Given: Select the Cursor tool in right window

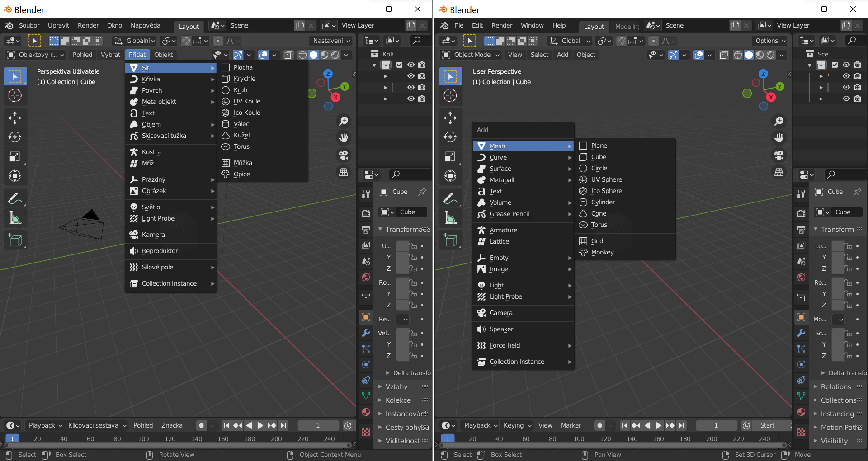Looking at the screenshot, I should (x=450, y=95).
